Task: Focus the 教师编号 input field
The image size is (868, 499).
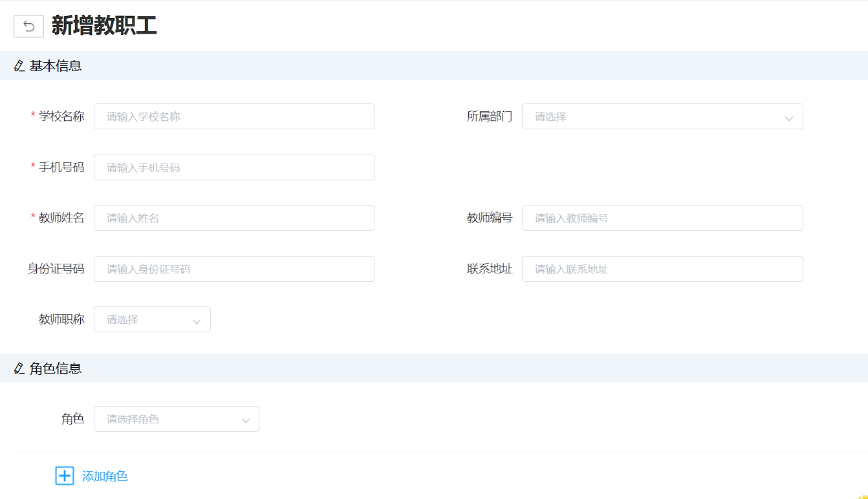Action: 662,218
